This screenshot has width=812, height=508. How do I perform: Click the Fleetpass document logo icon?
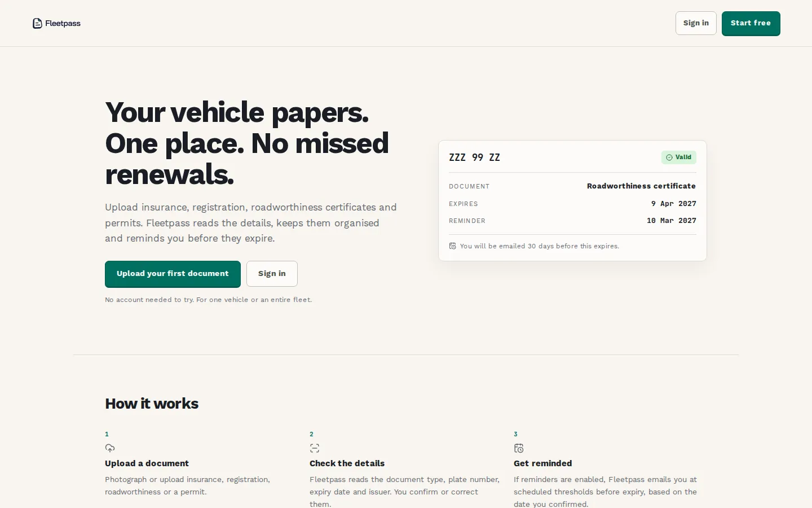click(x=37, y=23)
